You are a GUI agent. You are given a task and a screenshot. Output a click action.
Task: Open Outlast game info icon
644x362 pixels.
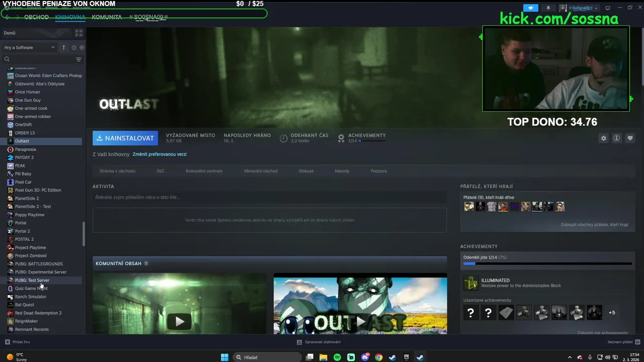point(616,138)
